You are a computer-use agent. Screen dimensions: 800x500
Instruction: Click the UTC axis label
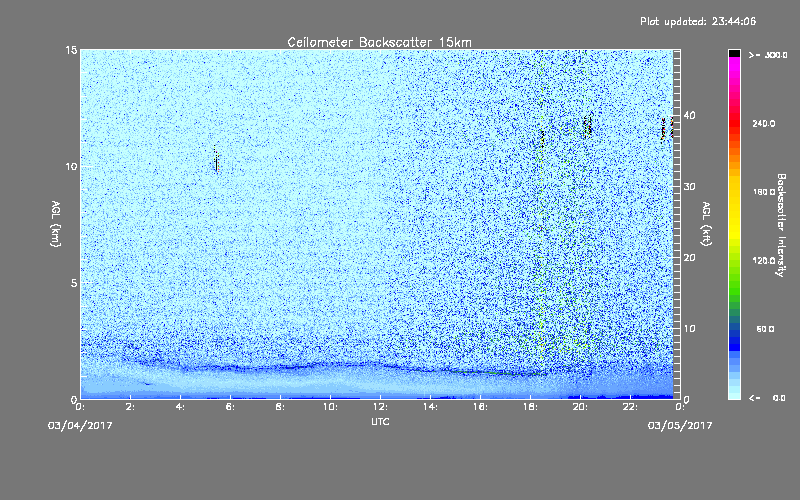click(380, 421)
